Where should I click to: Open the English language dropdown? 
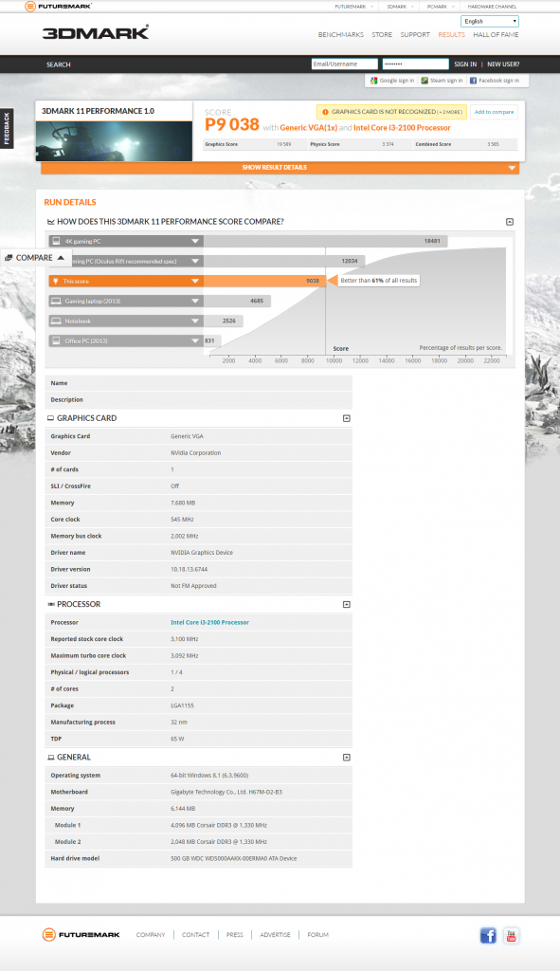pyautogui.click(x=490, y=21)
